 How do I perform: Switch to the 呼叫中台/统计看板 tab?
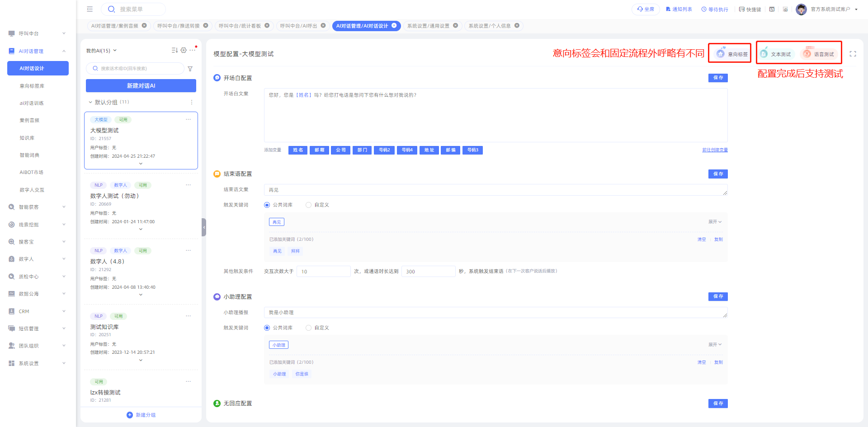(x=240, y=26)
